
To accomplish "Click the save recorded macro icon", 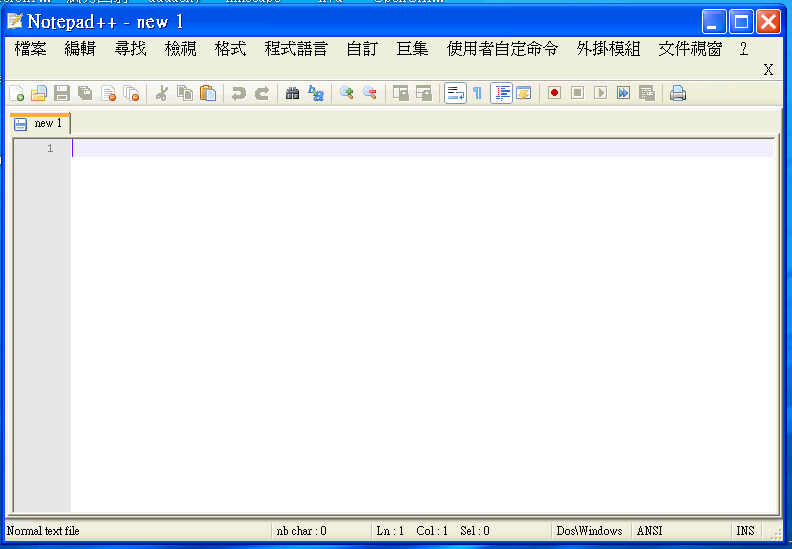I will tap(647, 93).
